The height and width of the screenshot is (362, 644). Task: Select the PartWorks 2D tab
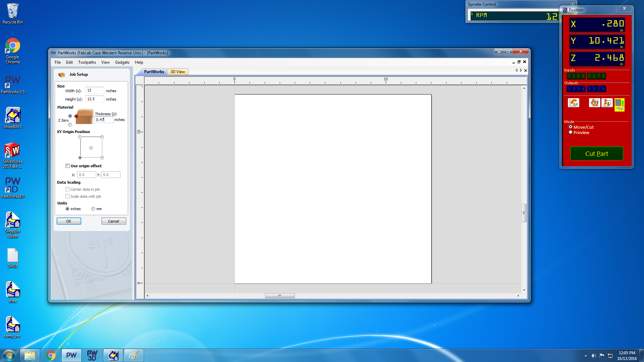[x=154, y=72]
